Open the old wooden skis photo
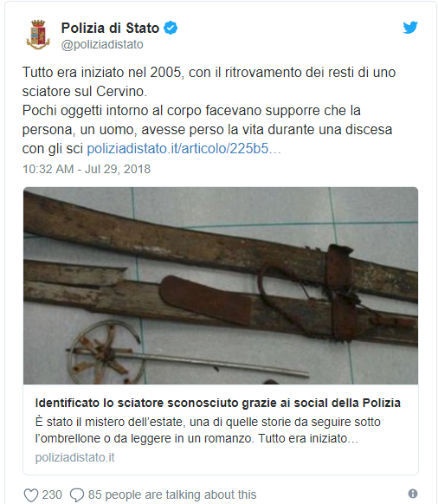The width and height of the screenshot is (438, 504). (x=221, y=286)
